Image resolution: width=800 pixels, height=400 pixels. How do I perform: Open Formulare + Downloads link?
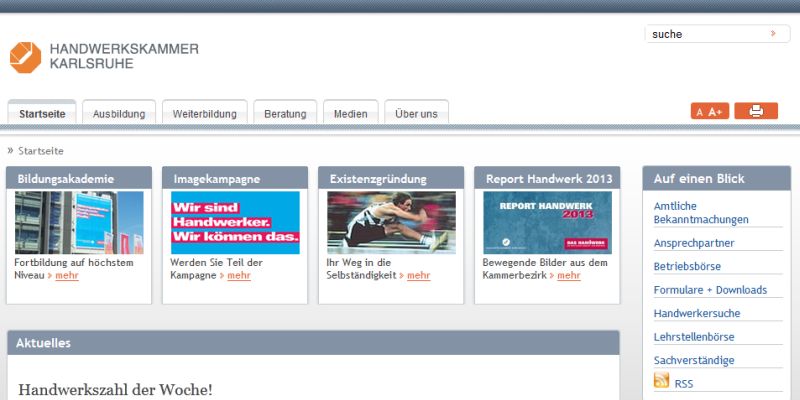coord(710,290)
